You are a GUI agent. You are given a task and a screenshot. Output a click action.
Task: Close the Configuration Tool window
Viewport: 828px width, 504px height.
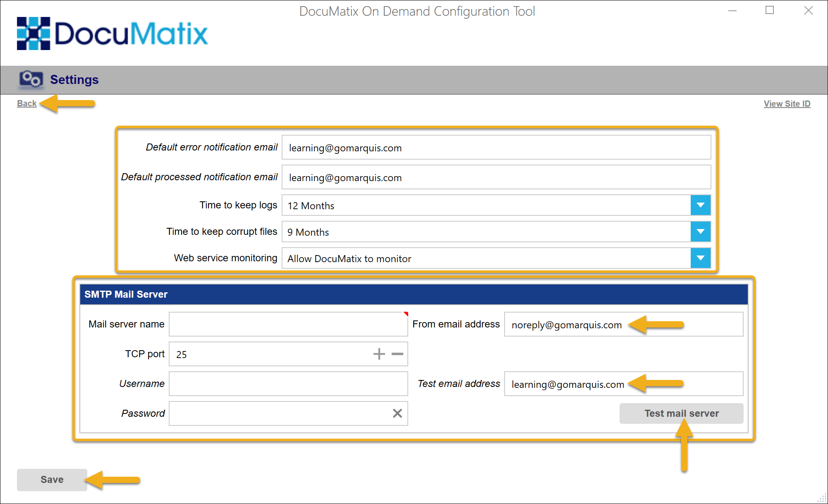click(x=808, y=10)
